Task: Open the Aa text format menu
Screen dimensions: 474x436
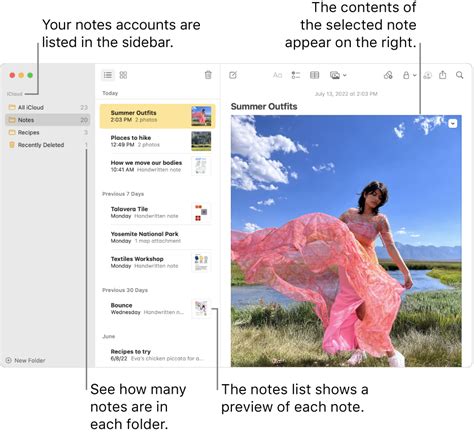Action: (277, 75)
